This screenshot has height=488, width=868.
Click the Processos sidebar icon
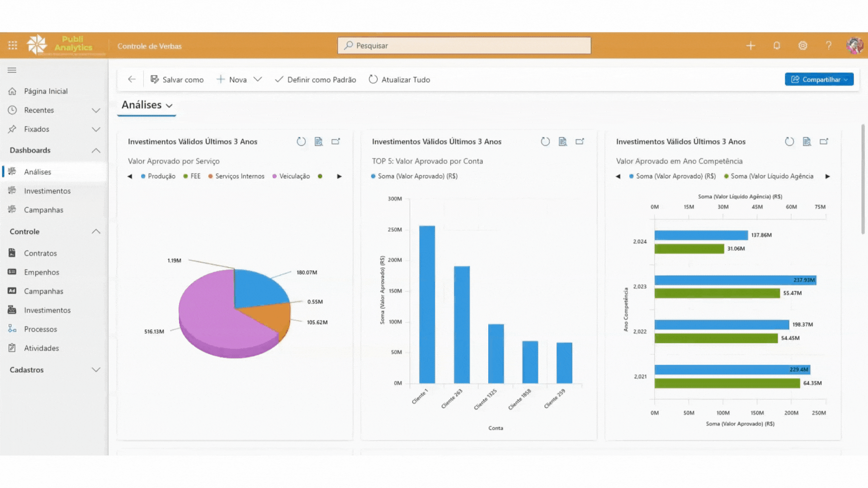pyautogui.click(x=12, y=329)
